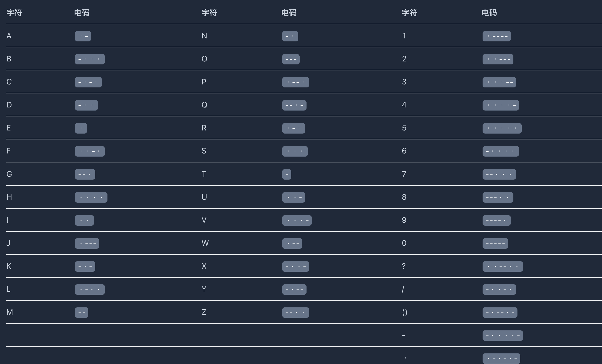Click the code badge for the period character
This screenshot has width=602, height=364.
(x=501, y=358)
